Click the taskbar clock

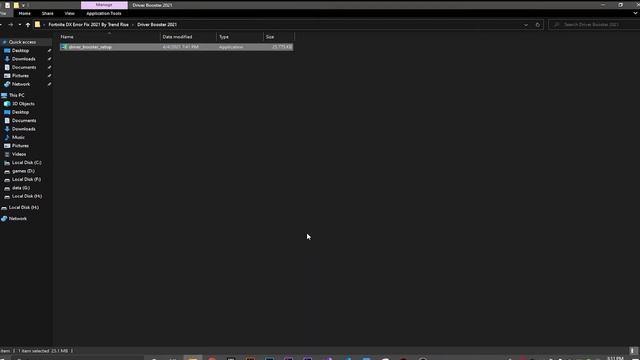point(616,358)
